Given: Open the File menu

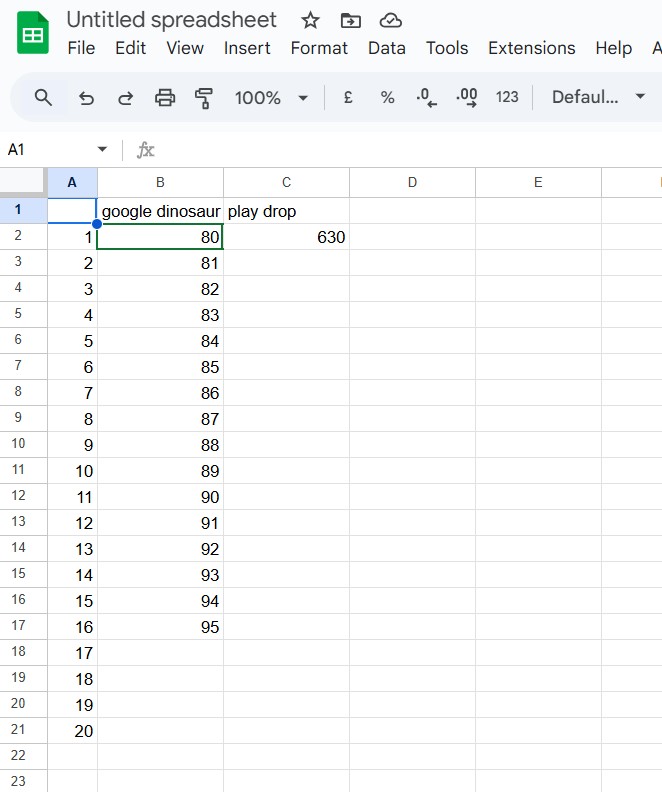Looking at the screenshot, I should [x=81, y=48].
